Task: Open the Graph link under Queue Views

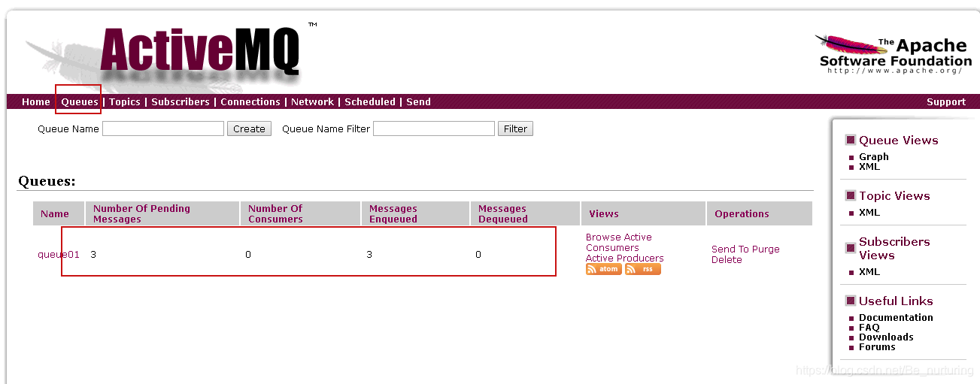Action: [874, 157]
